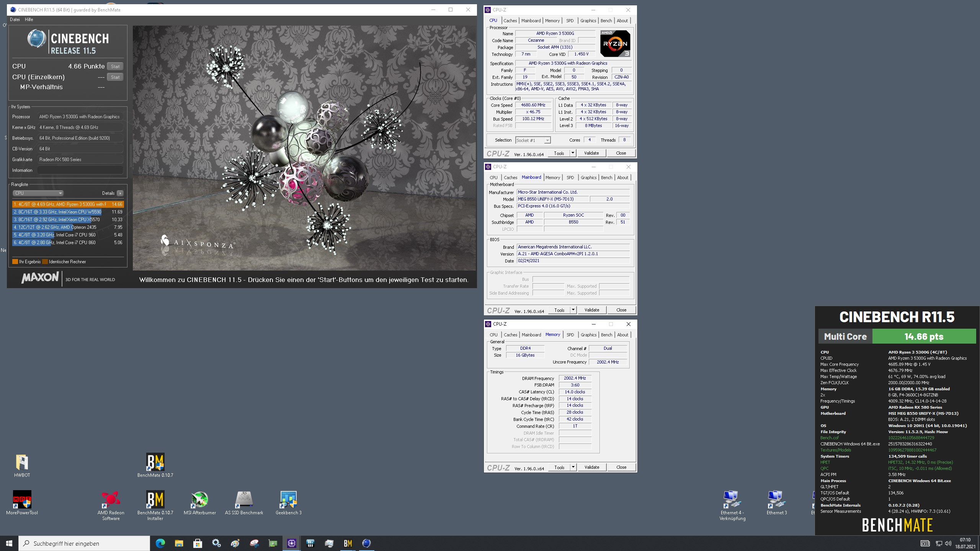Open Microsoft Store from taskbar
The width and height of the screenshot is (980, 551).
[198, 543]
